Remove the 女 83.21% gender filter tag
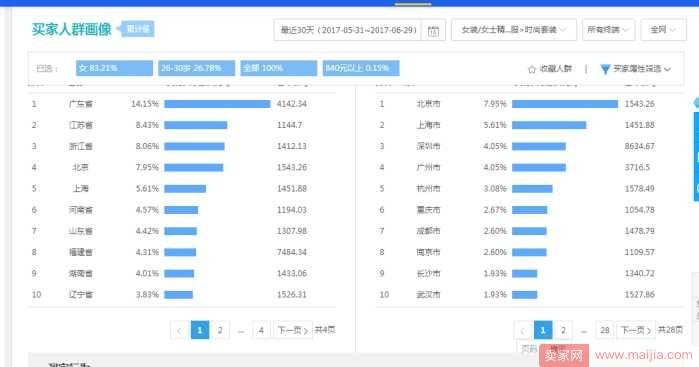699x367 pixels. pos(114,68)
